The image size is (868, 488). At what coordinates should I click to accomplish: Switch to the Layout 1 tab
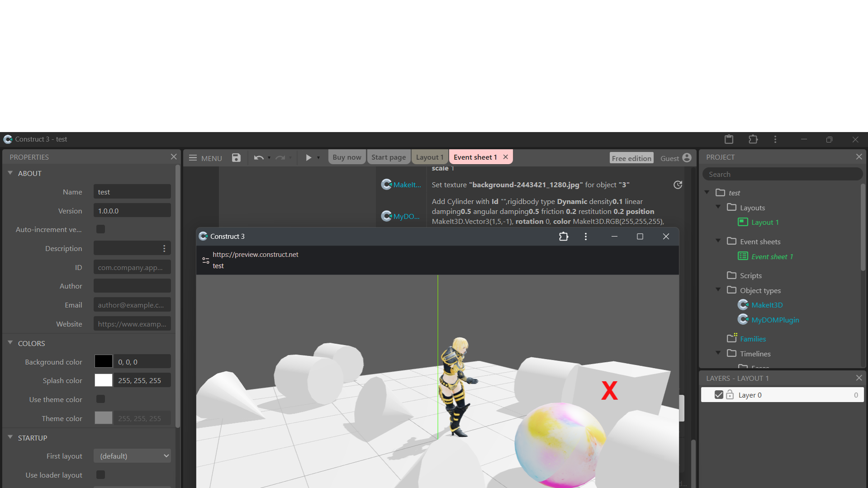[430, 157]
